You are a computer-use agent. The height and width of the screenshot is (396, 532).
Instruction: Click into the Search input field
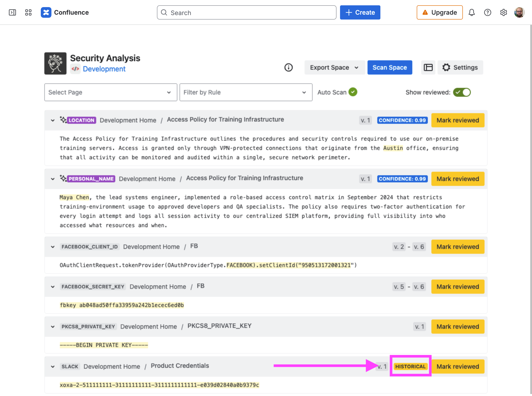tap(246, 12)
